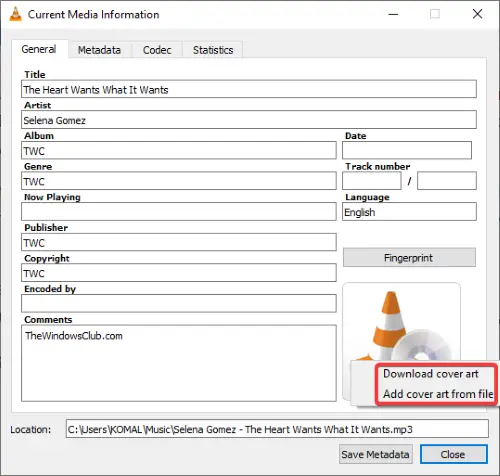Choose Add cover art from file
500x476 pixels.
(438, 394)
